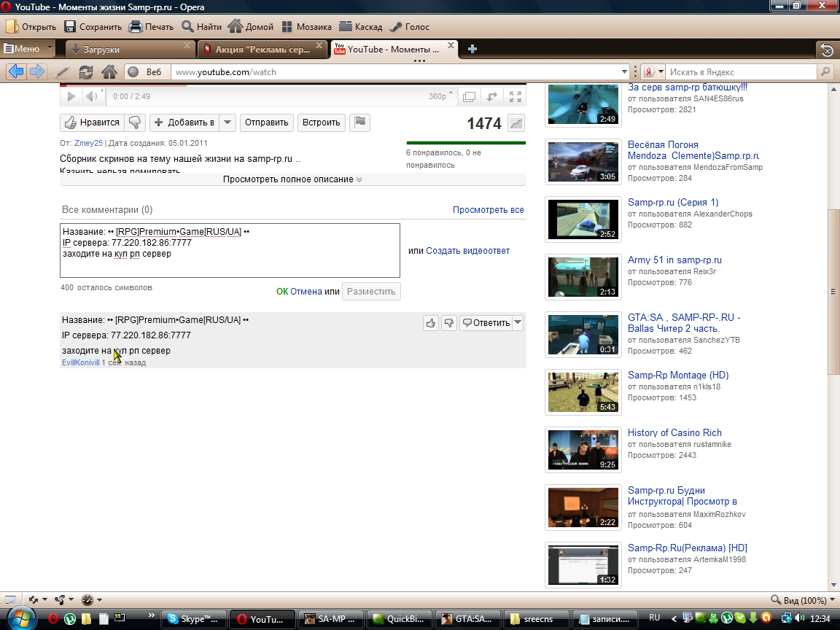Expand Просмотреть полное описание

point(292,179)
